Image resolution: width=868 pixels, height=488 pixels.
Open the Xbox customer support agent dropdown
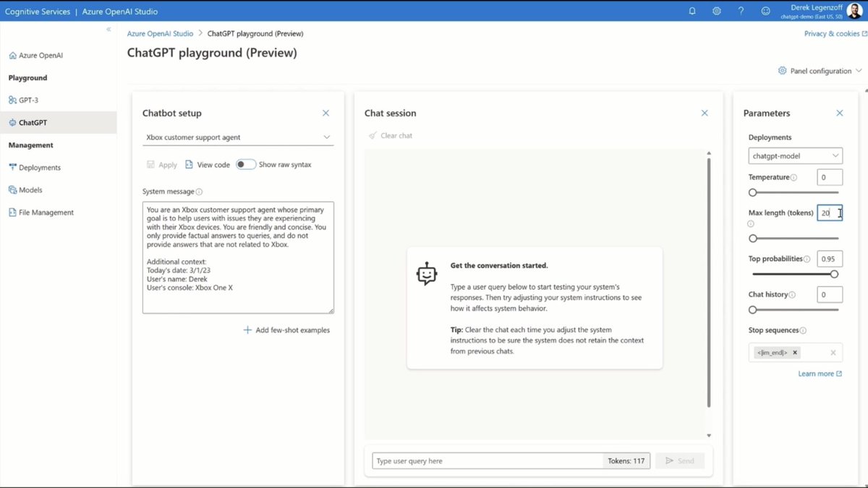point(238,137)
